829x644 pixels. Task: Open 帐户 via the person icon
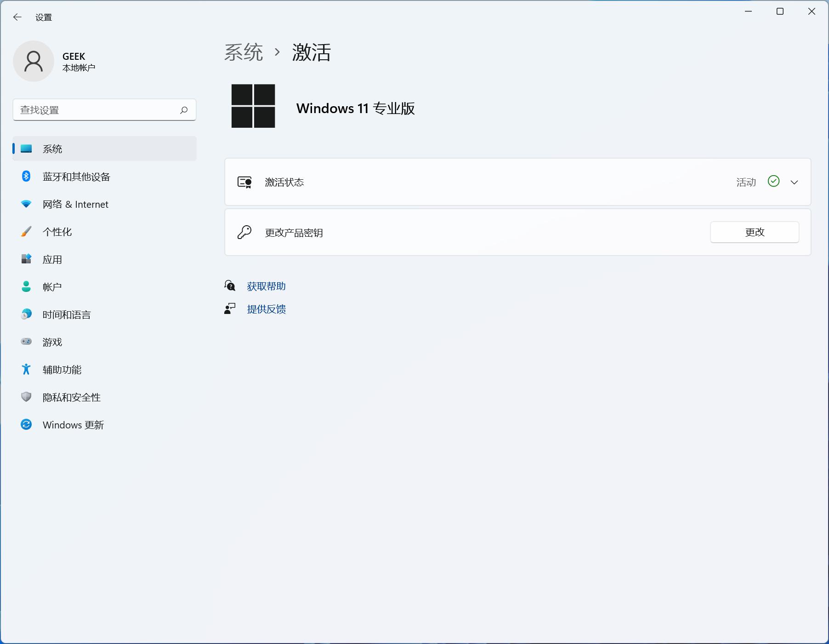pos(26,287)
